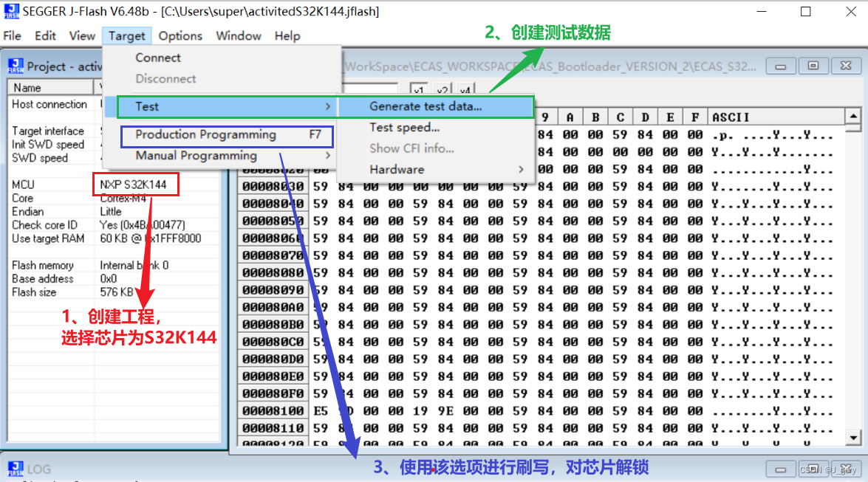The image size is (868, 482).
Task: Restore the data file sub-window
Action: (813, 66)
